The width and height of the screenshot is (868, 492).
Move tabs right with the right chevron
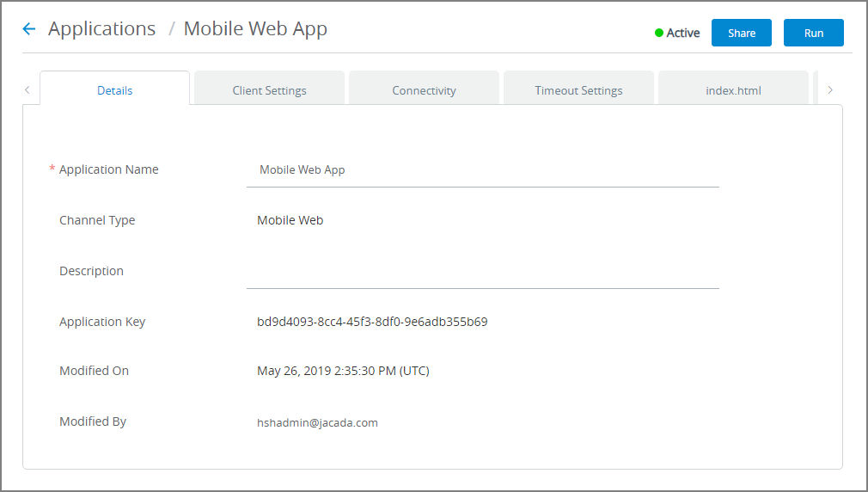830,89
